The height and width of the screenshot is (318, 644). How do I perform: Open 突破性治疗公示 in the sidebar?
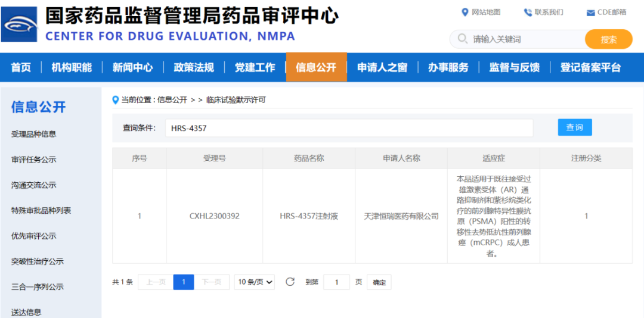(x=38, y=261)
